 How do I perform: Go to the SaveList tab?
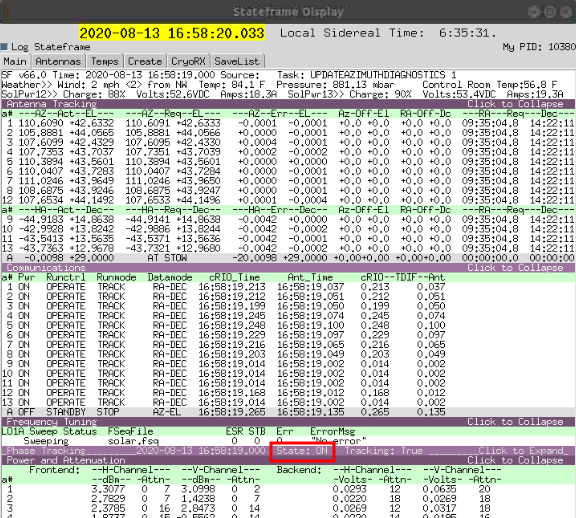click(237, 61)
